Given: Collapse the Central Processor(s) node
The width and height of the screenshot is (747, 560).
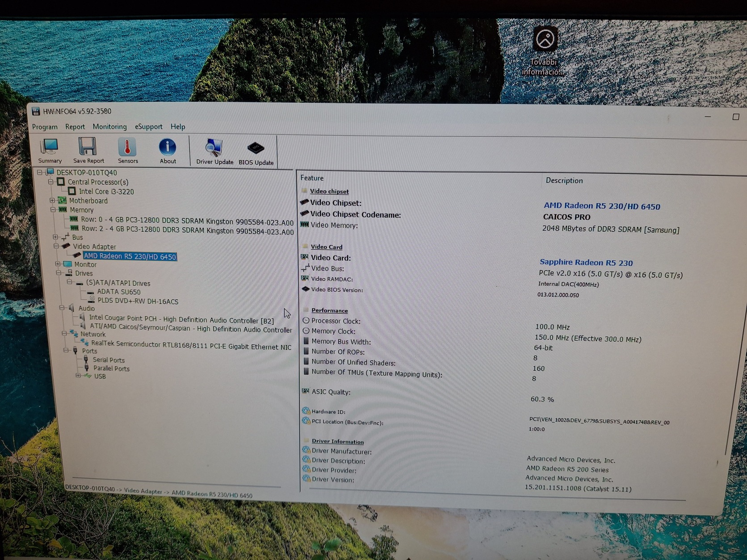Looking at the screenshot, I should 51,182.
